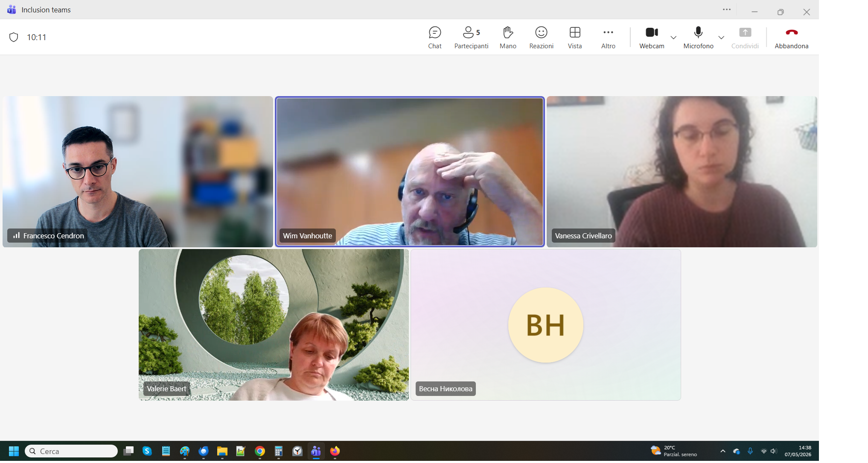This screenshot has height=463, width=868.
Task: Show the Partecipanti list
Action: point(471,38)
